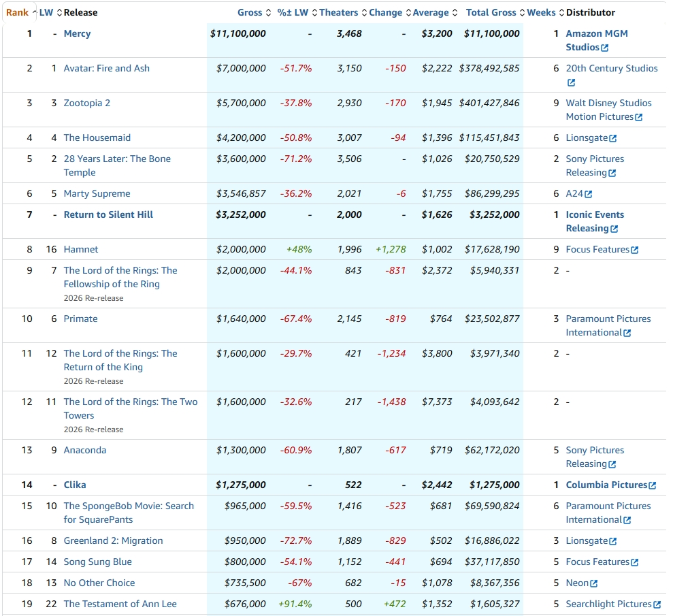Click external link icon under 20th Century Studios
Screen dimensions: 673x616
(571, 82)
